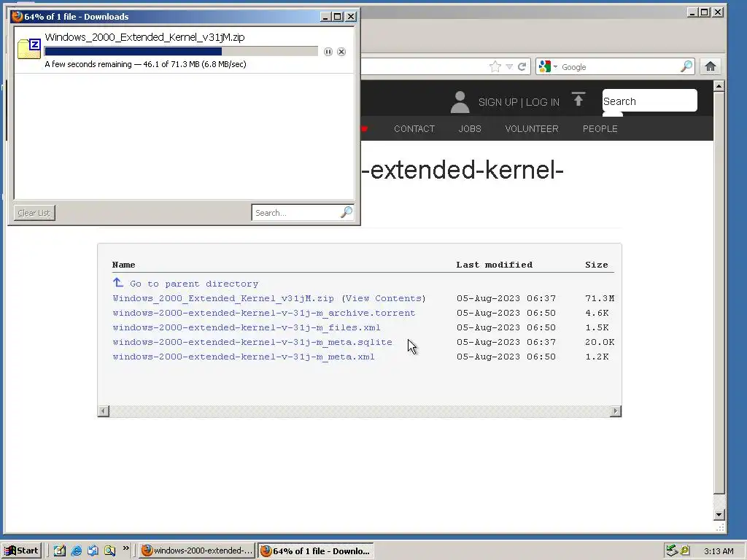This screenshot has width=747, height=560.
Task: Click the Last modified column header
Action: [494, 265]
